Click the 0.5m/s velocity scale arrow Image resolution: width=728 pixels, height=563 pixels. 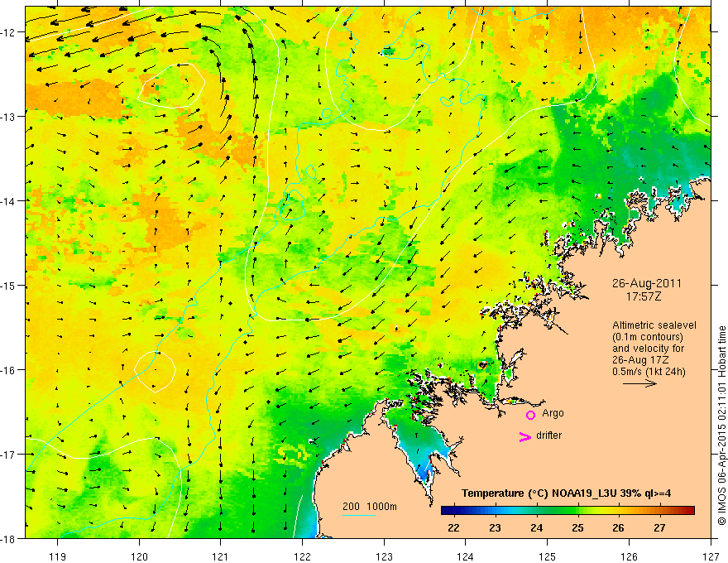coord(639,383)
